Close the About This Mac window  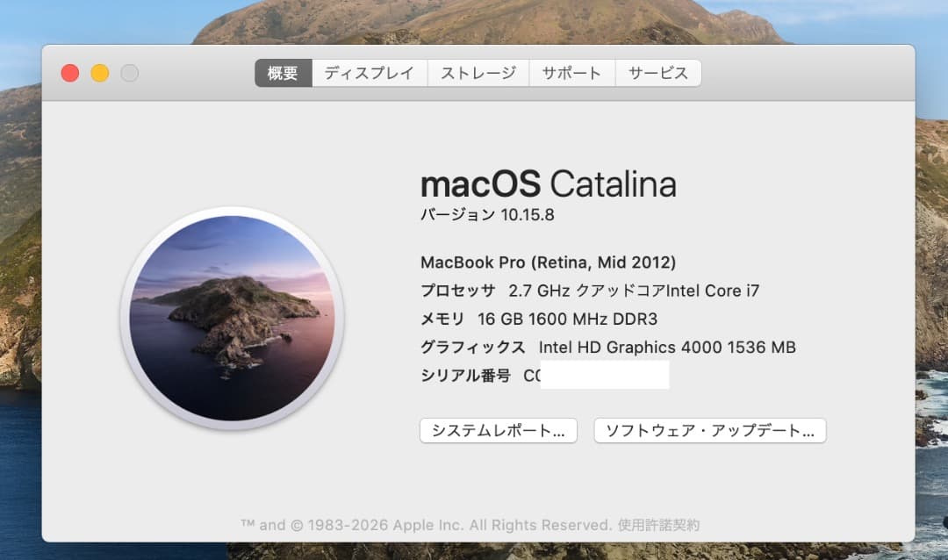pyautogui.click(x=70, y=73)
